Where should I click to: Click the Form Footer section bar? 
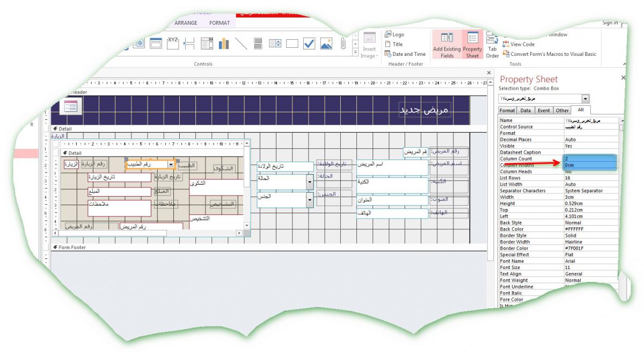(x=268, y=247)
